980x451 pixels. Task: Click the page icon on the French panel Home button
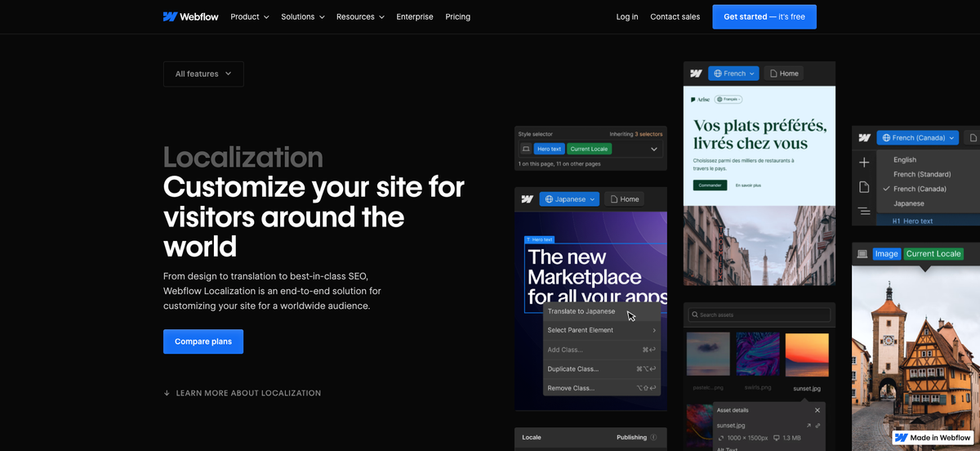pyautogui.click(x=773, y=74)
